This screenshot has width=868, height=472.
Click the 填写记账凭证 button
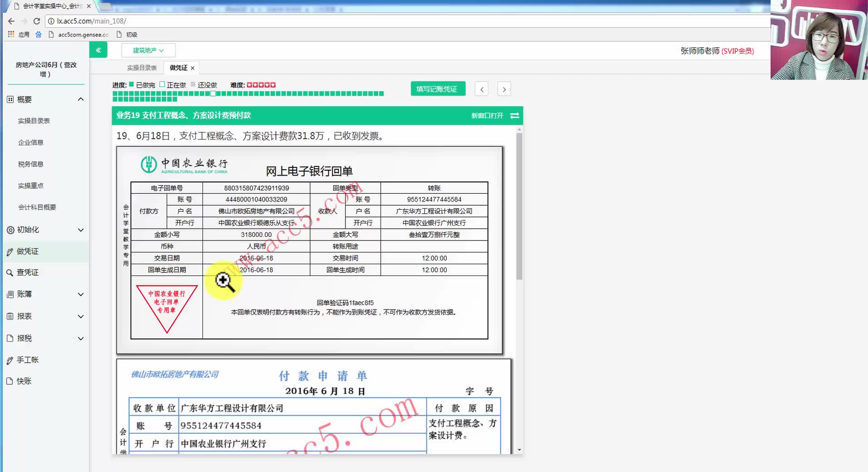point(437,88)
